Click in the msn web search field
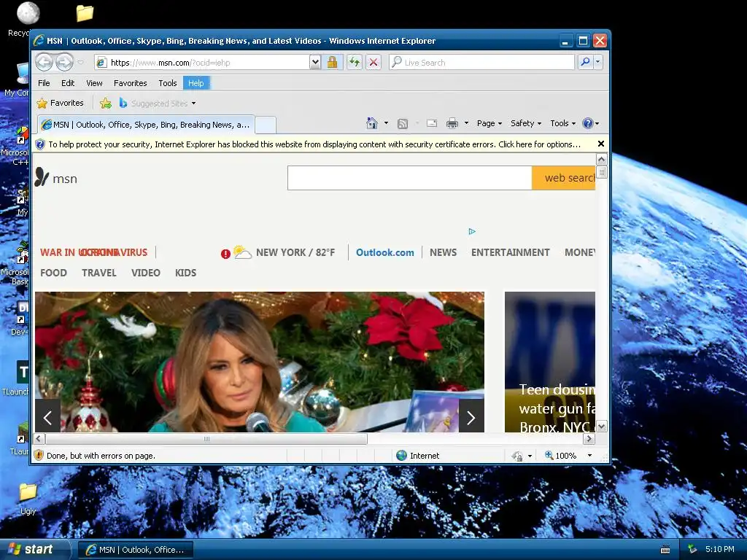This screenshot has height=560, width=747. (x=410, y=178)
